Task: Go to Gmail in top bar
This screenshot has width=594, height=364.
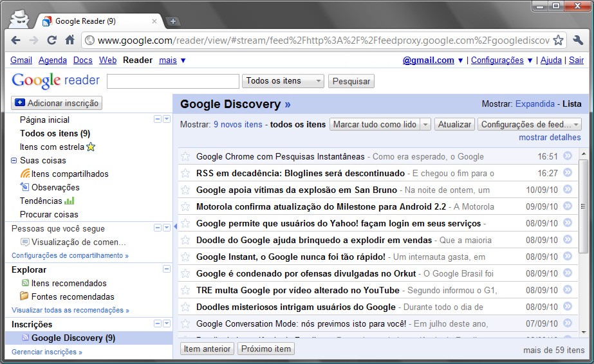Action: pos(21,60)
